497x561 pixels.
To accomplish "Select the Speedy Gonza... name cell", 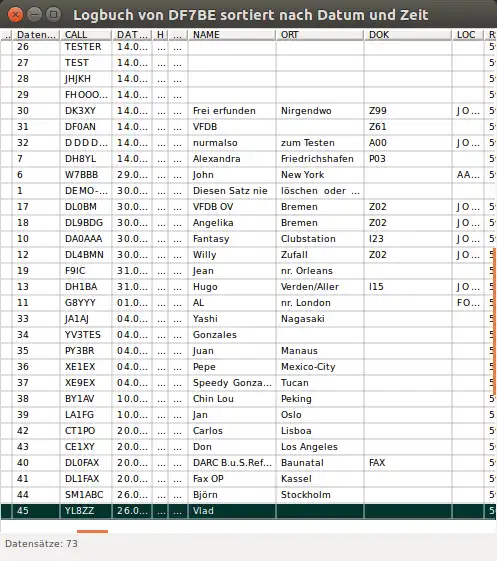I will point(232,383).
